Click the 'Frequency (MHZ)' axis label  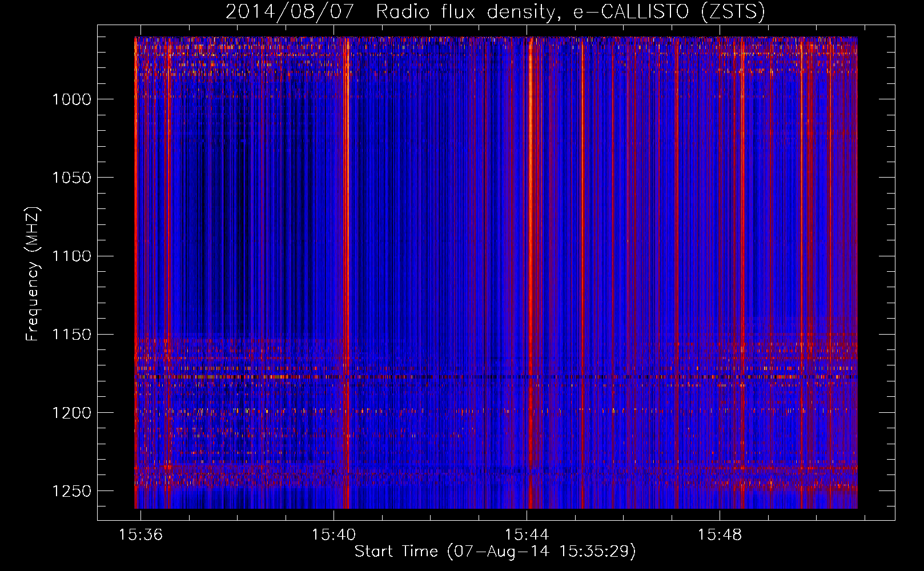(x=33, y=274)
